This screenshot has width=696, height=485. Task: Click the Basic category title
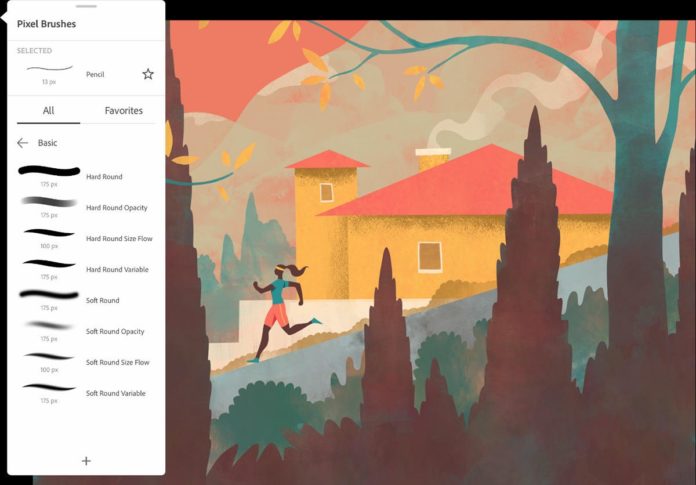[x=47, y=143]
